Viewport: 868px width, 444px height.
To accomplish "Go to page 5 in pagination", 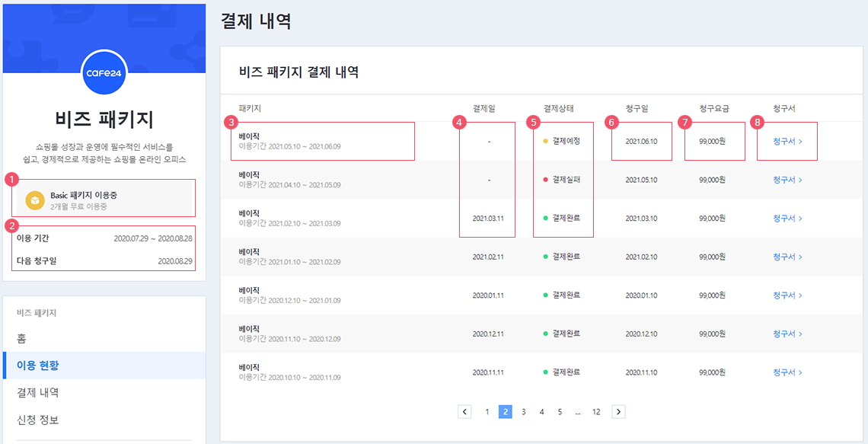I will tap(560, 411).
